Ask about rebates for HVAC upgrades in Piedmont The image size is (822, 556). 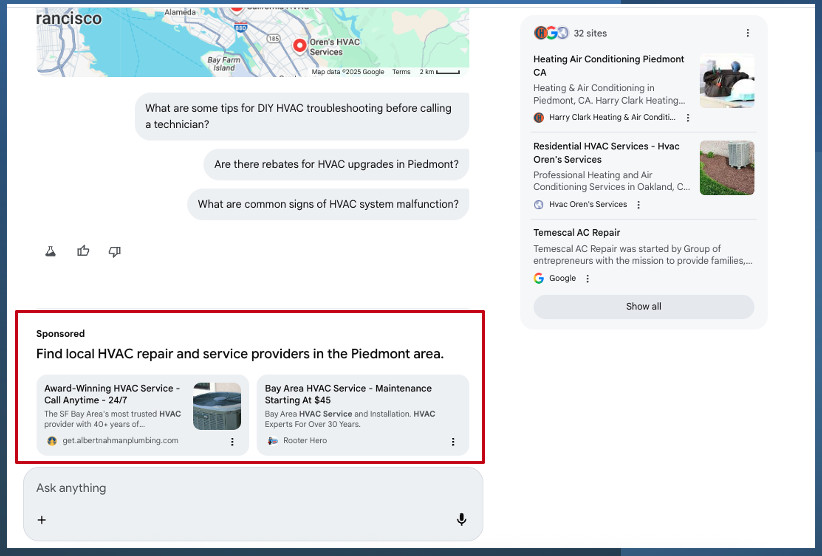tap(336, 164)
